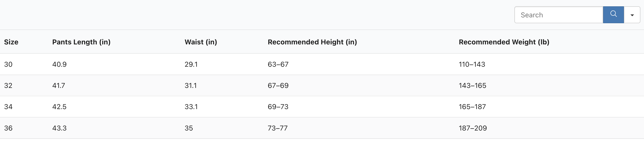The height and width of the screenshot is (142, 644).
Task: Click the Size column header
Action: (x=11, y=42)
